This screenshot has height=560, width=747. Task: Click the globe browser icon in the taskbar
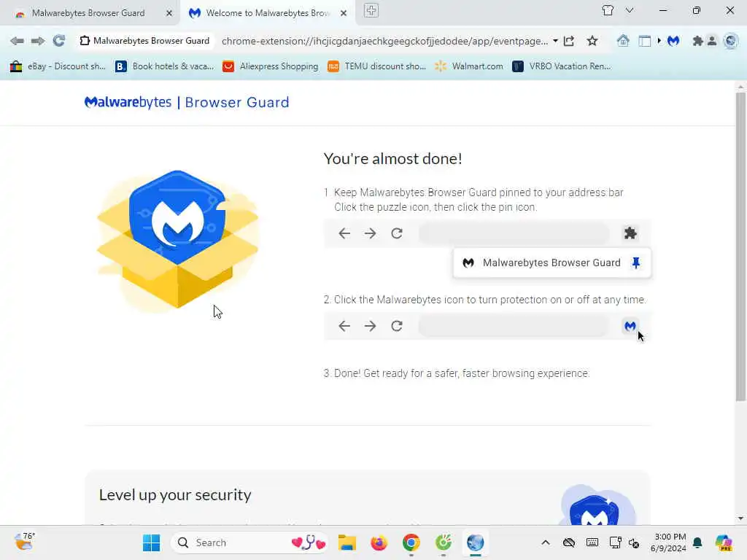(476, 542)
